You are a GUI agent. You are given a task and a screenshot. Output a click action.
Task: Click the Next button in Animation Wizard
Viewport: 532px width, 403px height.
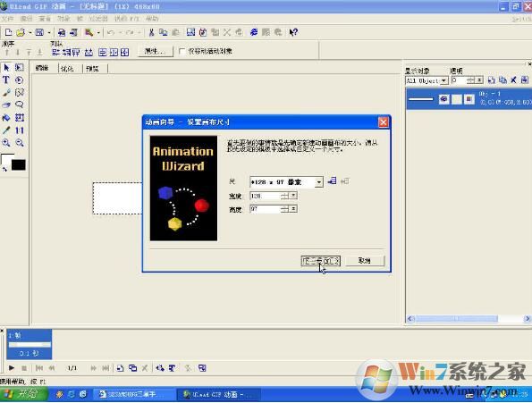320,261
